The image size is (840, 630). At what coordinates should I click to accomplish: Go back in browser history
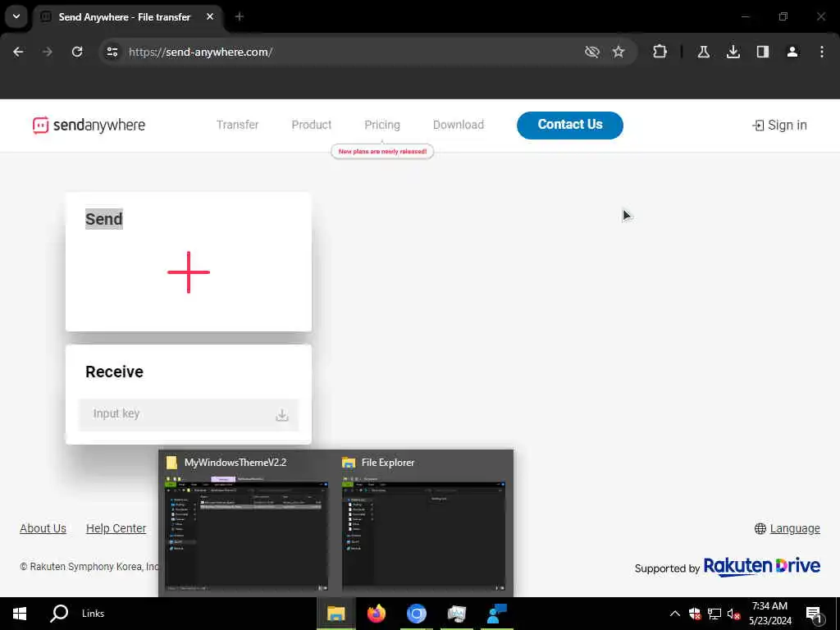point(18,52)
